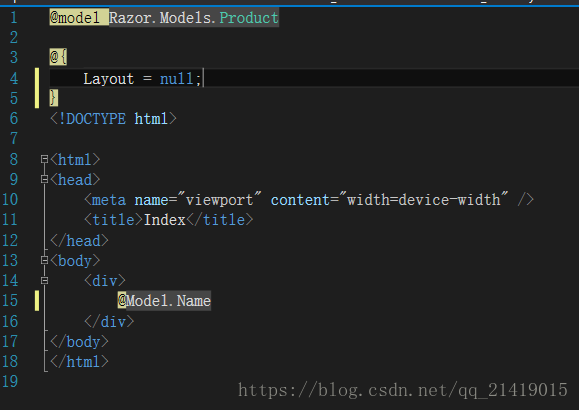This screenshot has width=579, height=410.
Task: Click the DOCTYPE declaration on line 6
Action: [x=113, y=119]
